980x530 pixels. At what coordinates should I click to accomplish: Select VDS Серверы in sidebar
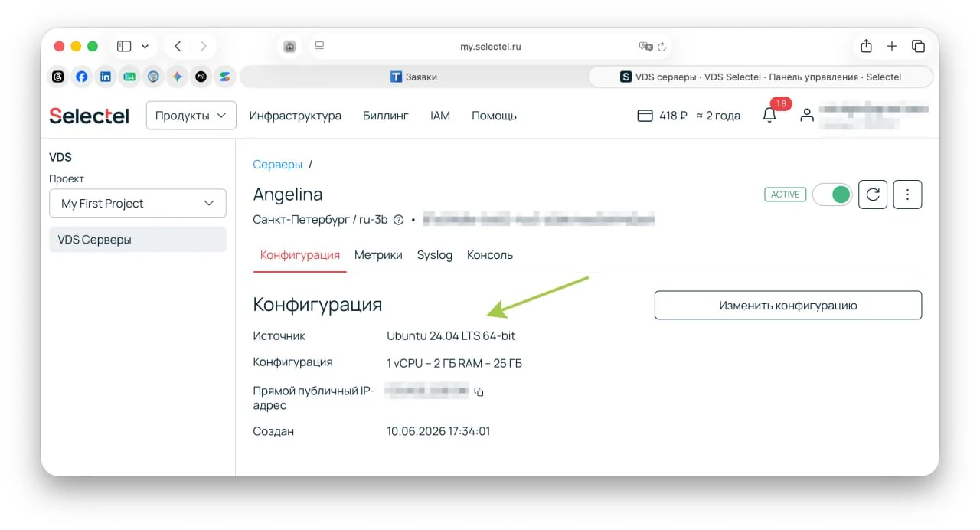138,240
